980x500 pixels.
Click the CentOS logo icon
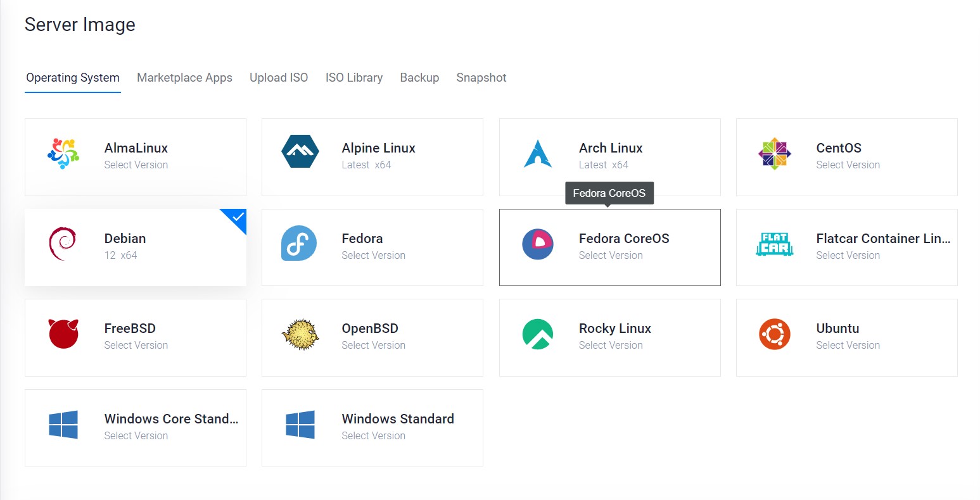[x=775, y=154]
